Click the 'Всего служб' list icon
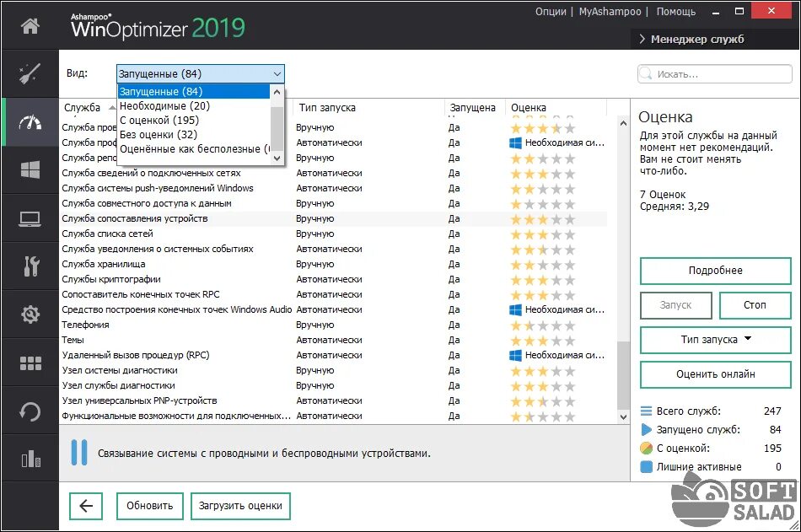801x532 pixels. click(646, 411)
